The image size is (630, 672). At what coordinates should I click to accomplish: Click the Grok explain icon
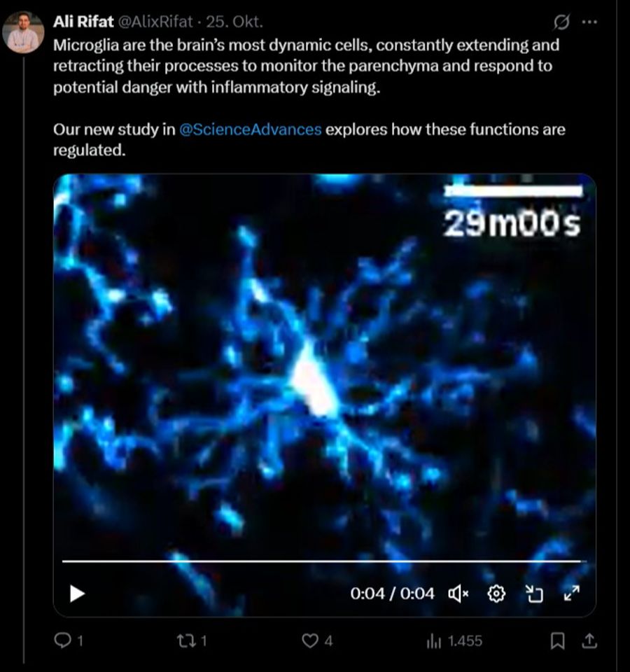(x=561, y=22)
